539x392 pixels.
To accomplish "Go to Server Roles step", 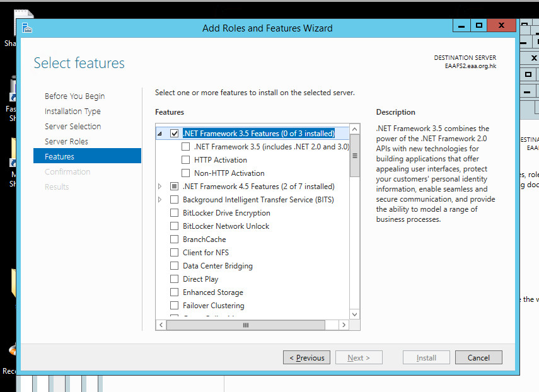I will (66, 142).
